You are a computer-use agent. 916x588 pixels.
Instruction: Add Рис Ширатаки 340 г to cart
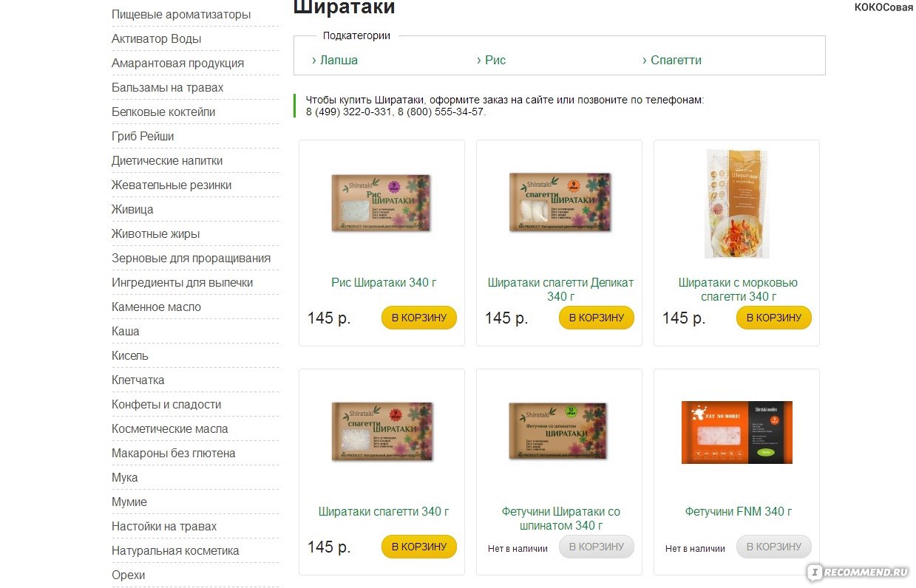point(419,318)
